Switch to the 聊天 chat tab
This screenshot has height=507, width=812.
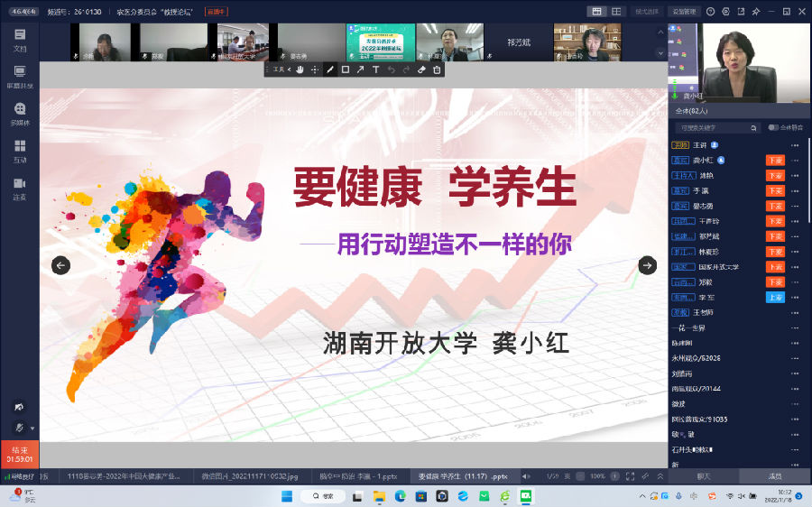click(x=703, y=475)
